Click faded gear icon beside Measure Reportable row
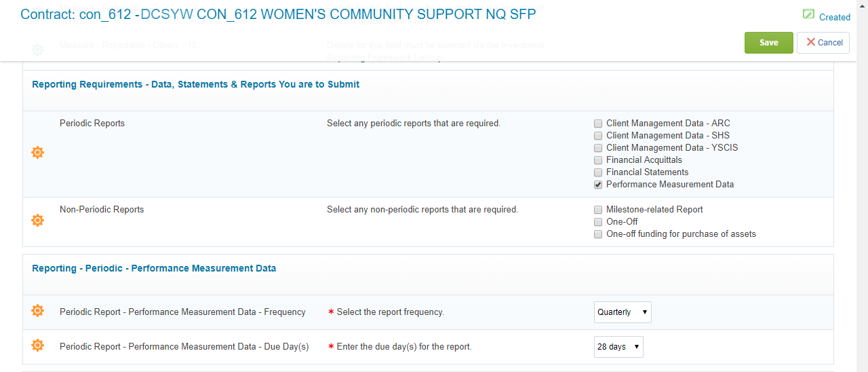This screenshot has height=372, width=868. 38,50
